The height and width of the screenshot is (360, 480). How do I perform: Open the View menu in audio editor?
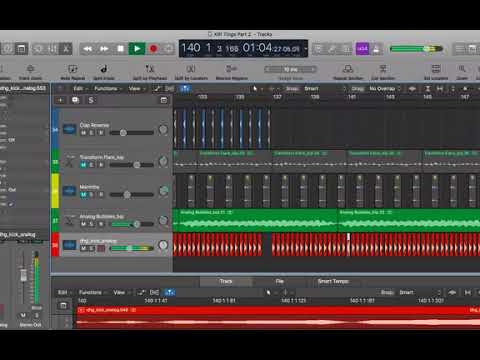pyautogui.click(x=121, y=293)
